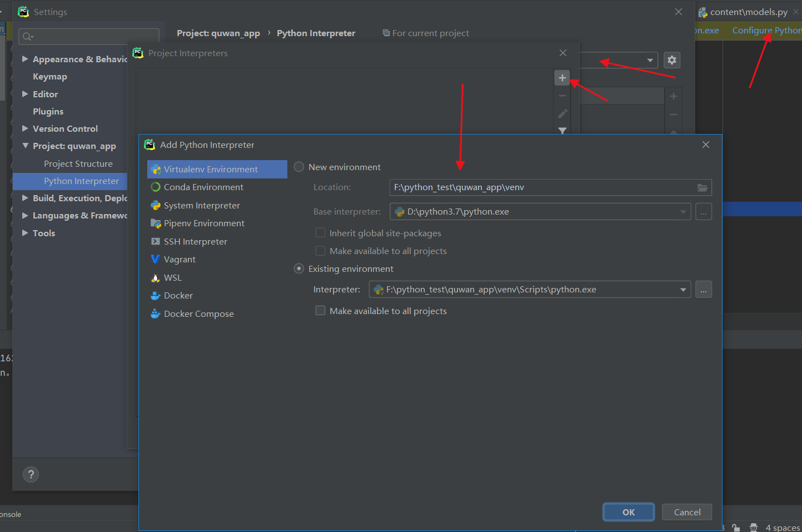Click the Cancel button

tap(687, 512)
